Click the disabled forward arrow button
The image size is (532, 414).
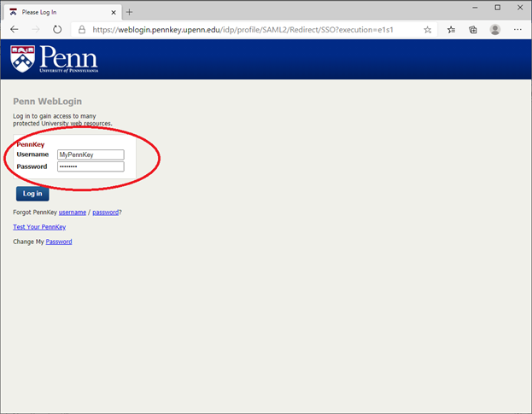(x=36, y=30)
